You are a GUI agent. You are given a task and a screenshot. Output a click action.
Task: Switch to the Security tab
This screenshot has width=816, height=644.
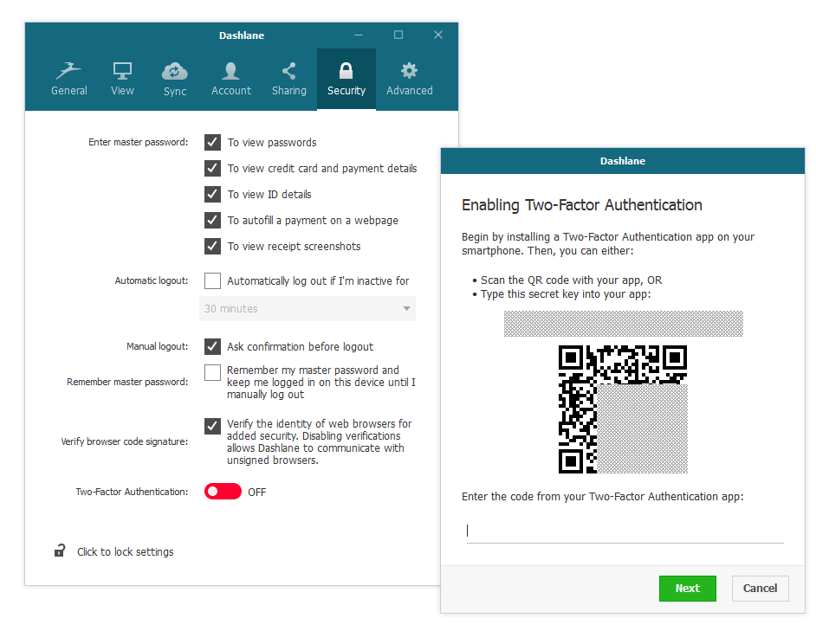346,79
